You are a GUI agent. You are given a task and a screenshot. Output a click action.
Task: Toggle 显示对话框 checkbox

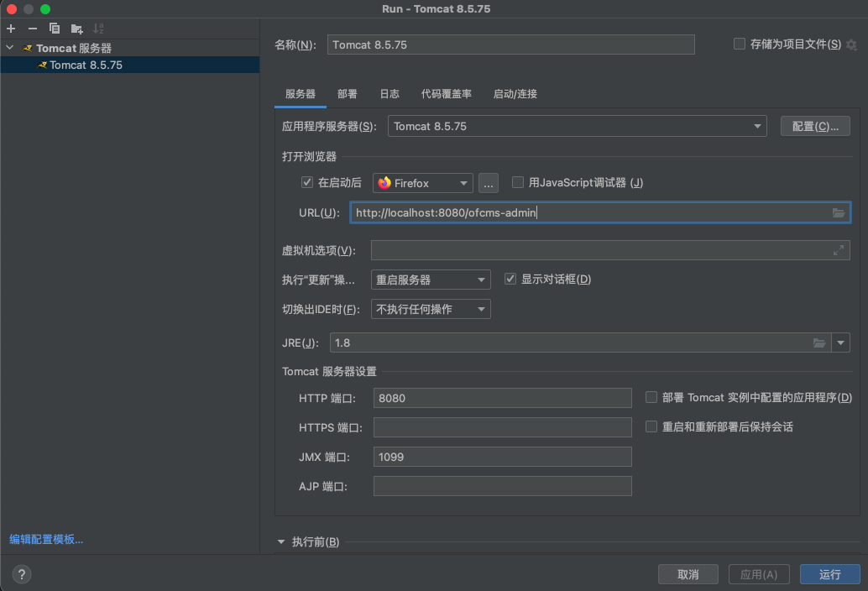[510, 279]
